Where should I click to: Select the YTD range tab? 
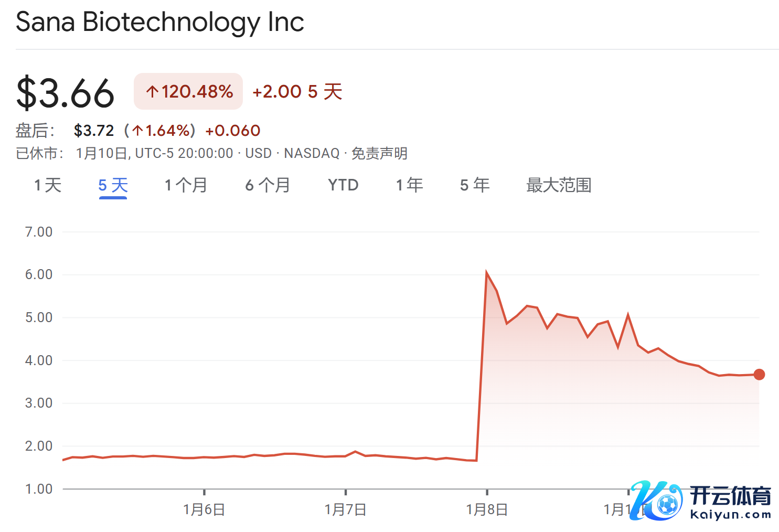[343, 185]
